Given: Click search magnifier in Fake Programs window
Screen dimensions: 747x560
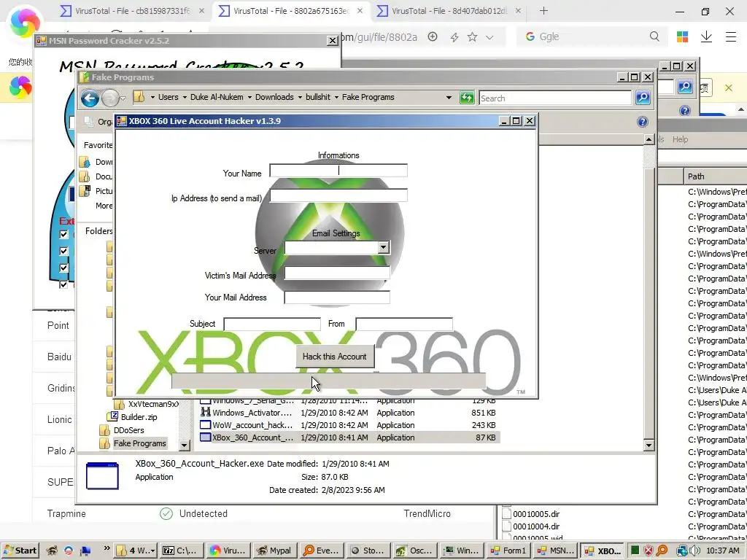Looking at the screenshot, I should (643, 98).
